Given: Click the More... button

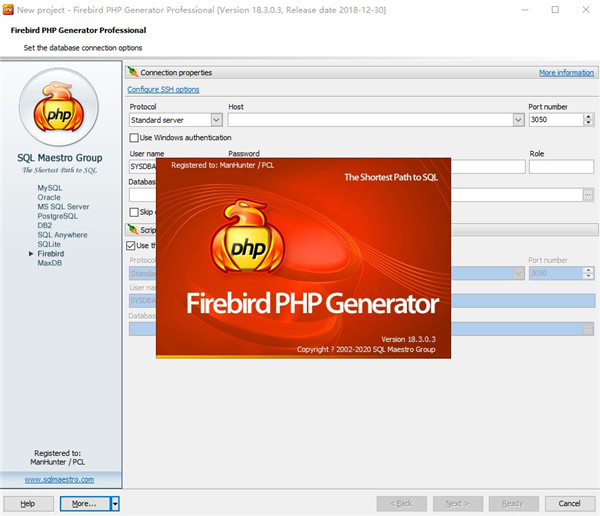Looking at the screenshot, I should (85, 503).
